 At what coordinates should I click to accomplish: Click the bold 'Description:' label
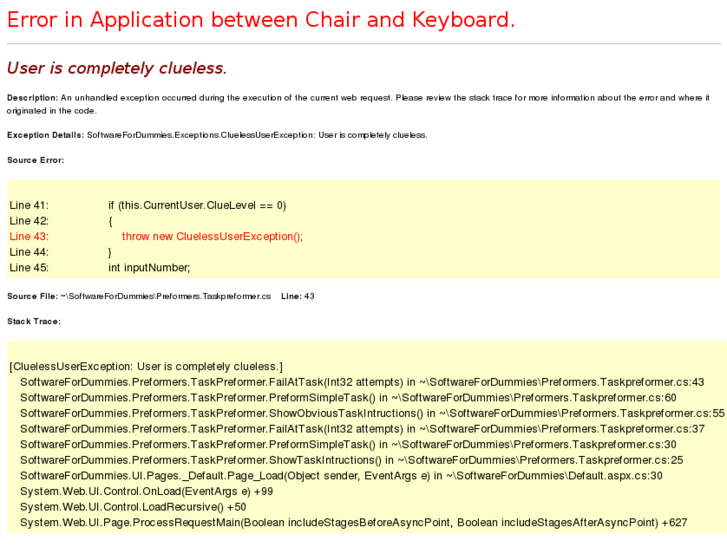(32, 98)
